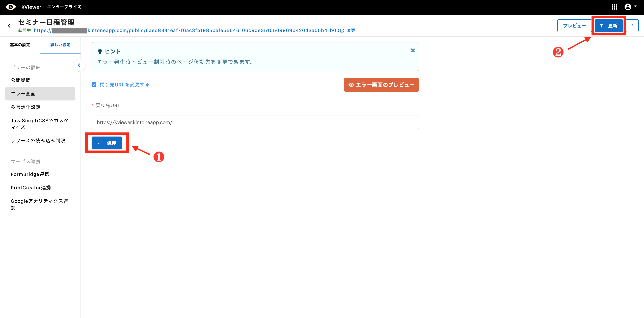644x318 pixels.
Task: Open the external link icon after URL
Action: coord(342,31)
